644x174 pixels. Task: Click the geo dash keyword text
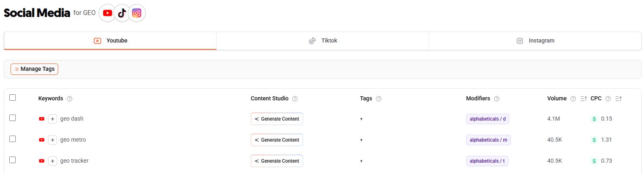tap(72, 119)
